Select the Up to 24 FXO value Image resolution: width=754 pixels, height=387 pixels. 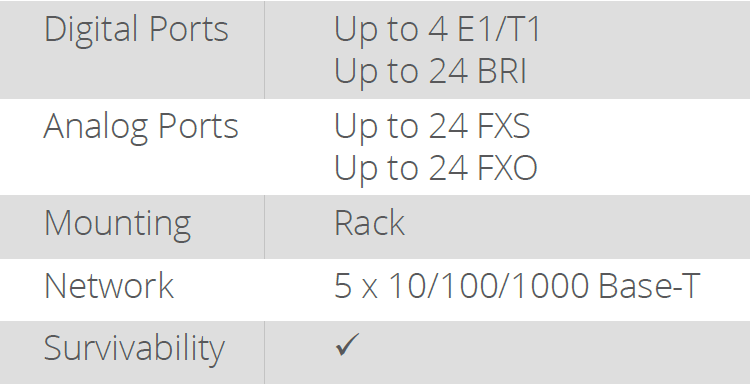(x=436, y=168)
